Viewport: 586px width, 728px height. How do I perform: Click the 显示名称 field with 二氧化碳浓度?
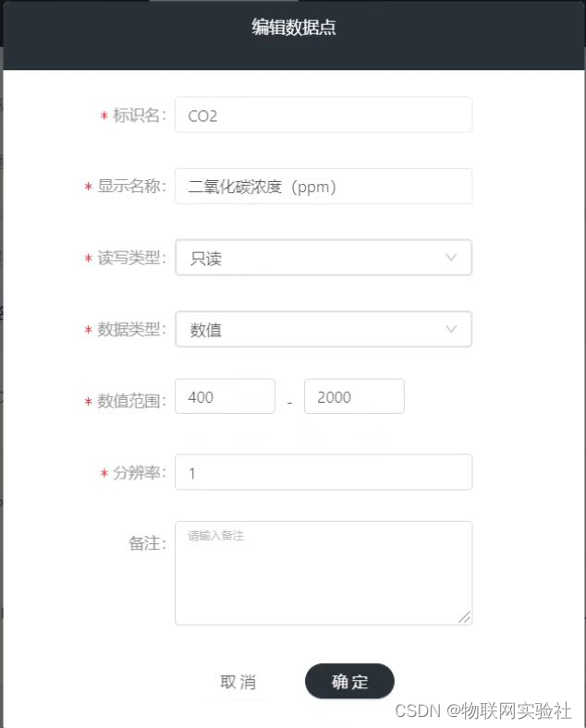[323, 187]
